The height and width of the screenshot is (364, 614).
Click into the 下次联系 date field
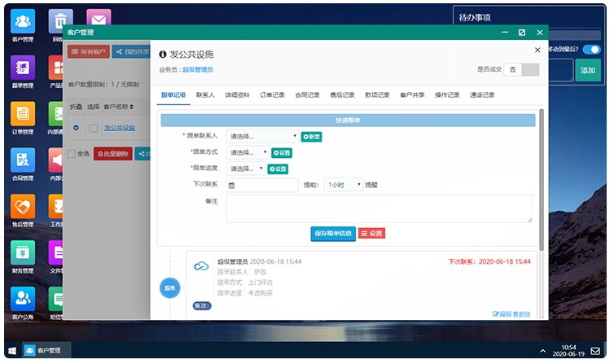point(262,186)
